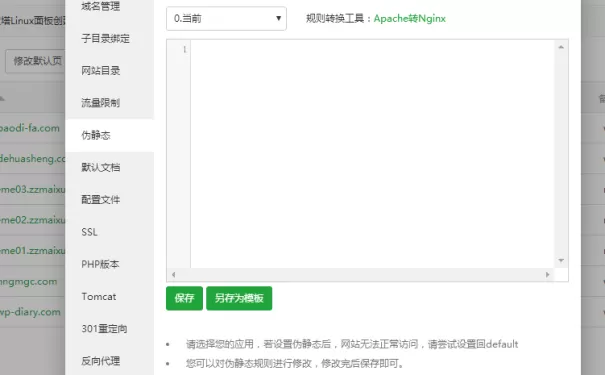Image resolution: width=605 pixels, height=375 pixels.
Task: Click line number 1 in editor gutter
Action: (184, 49)
